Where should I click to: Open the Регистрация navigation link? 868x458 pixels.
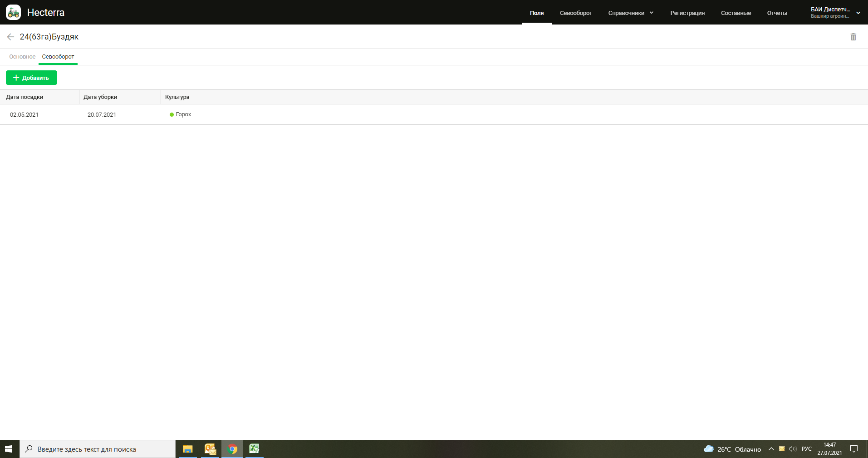tap(687, 13)
